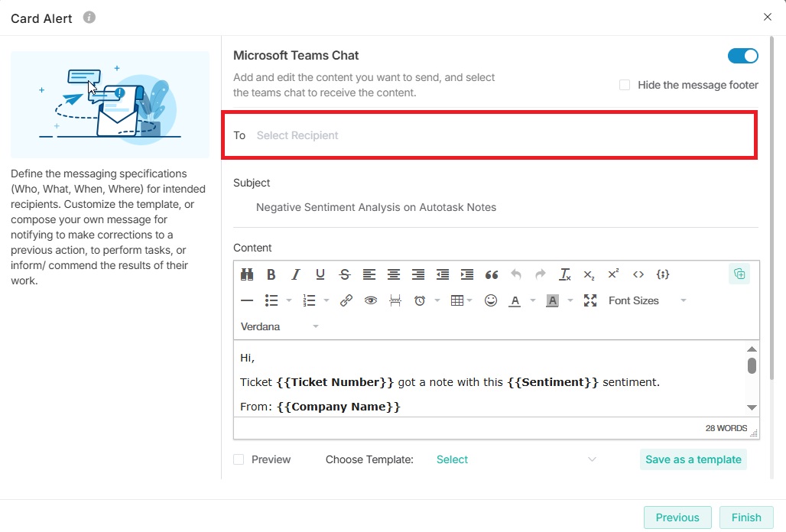Check the Hide the message footer box
Image resolution: width=786 pixels, height=532 pixels.
tap(625, 85)
